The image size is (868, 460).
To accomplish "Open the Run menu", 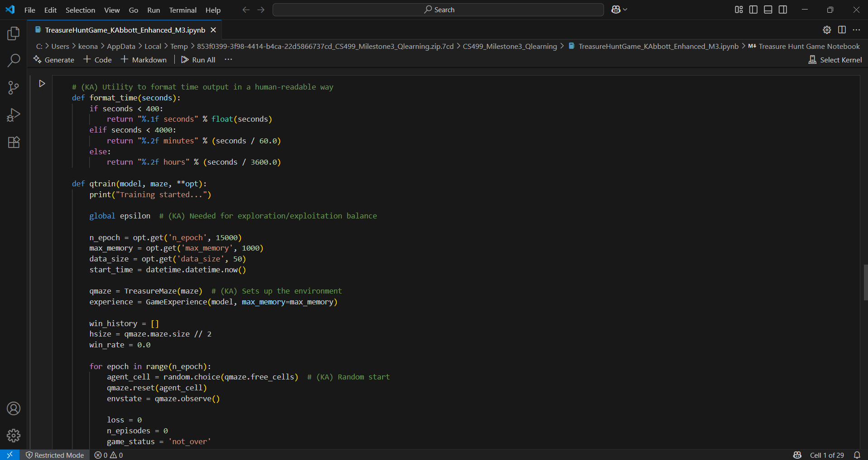I will tap(153, 10).
